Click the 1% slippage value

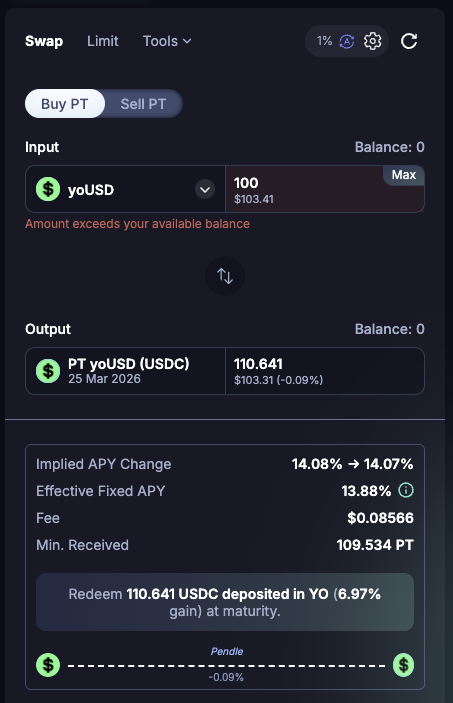click(324, 41)
